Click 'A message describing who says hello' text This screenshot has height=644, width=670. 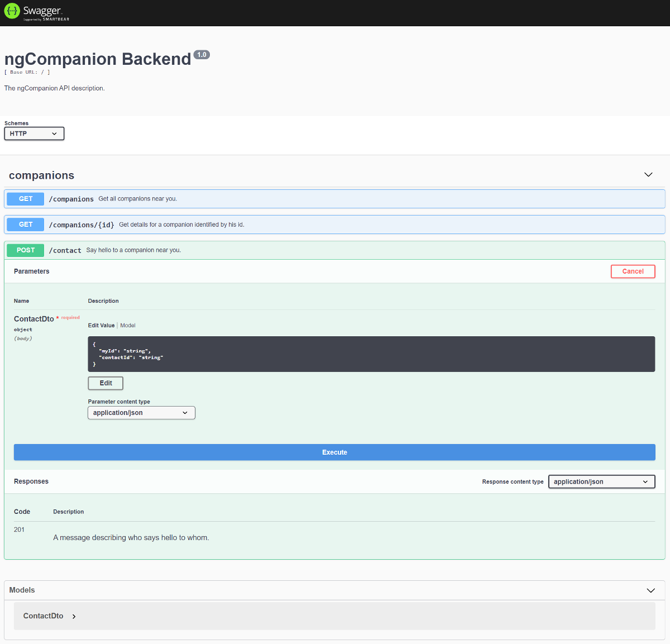pos(131,538)
